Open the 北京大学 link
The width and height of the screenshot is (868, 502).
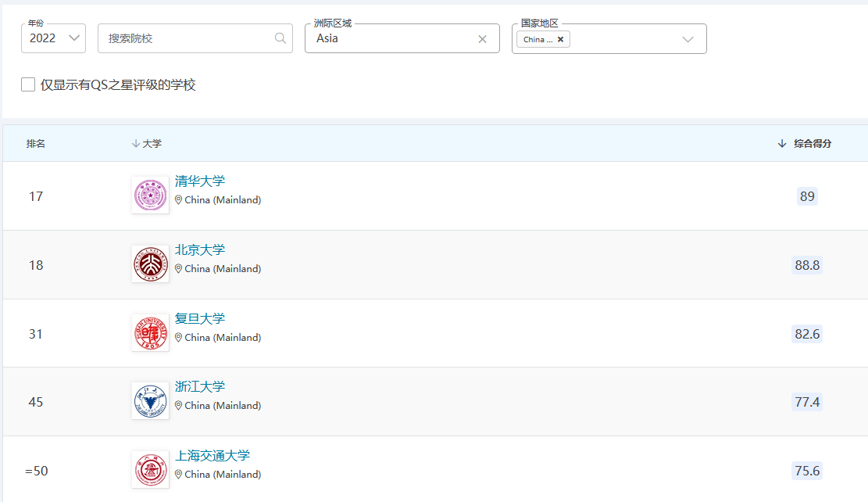point(200,250)
